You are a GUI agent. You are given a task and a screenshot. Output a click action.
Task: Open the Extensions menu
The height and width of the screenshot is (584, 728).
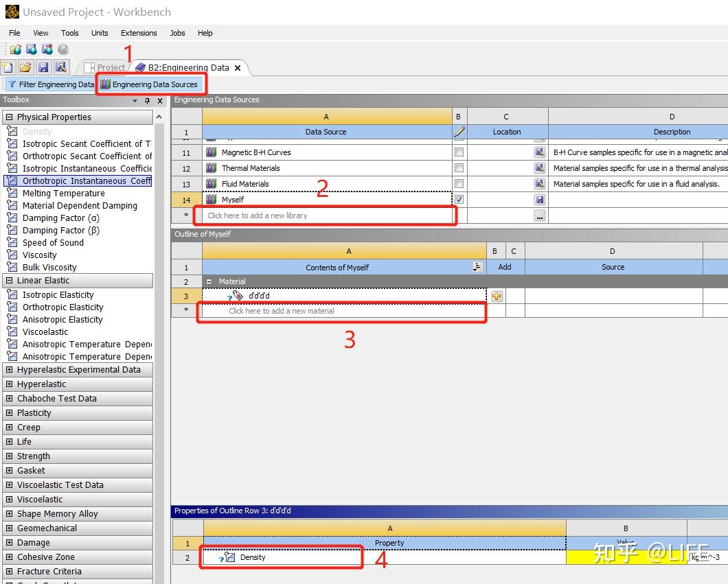click(x=139, y=33)
